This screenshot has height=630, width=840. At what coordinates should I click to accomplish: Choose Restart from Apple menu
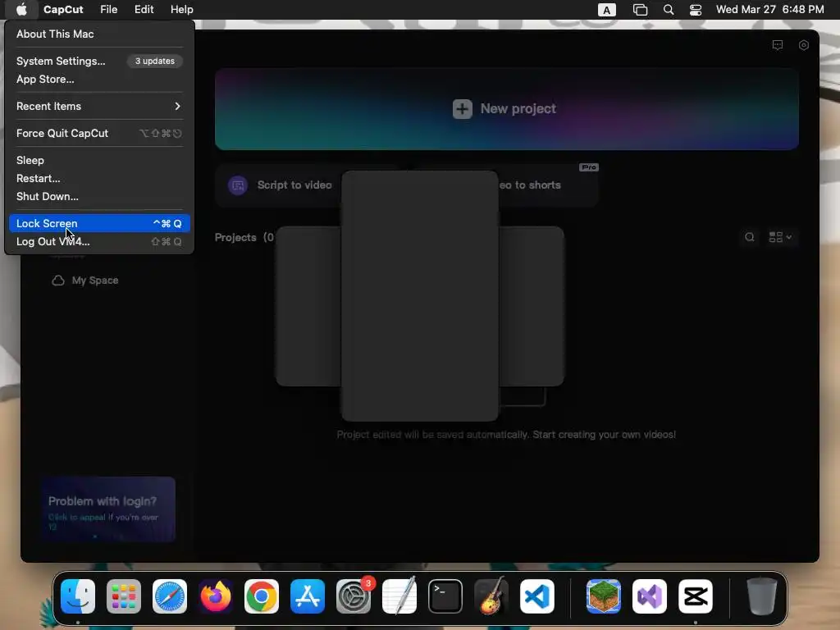(99, 178)
